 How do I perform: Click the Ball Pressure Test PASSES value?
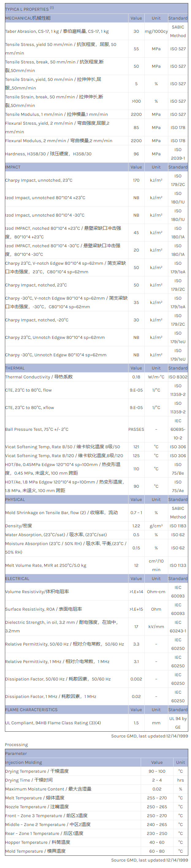(136, 429)
